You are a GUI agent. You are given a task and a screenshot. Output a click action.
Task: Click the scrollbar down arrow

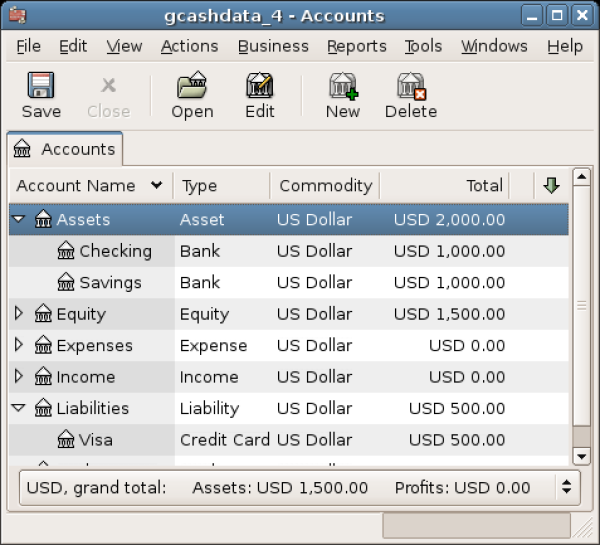pos(581,456)
